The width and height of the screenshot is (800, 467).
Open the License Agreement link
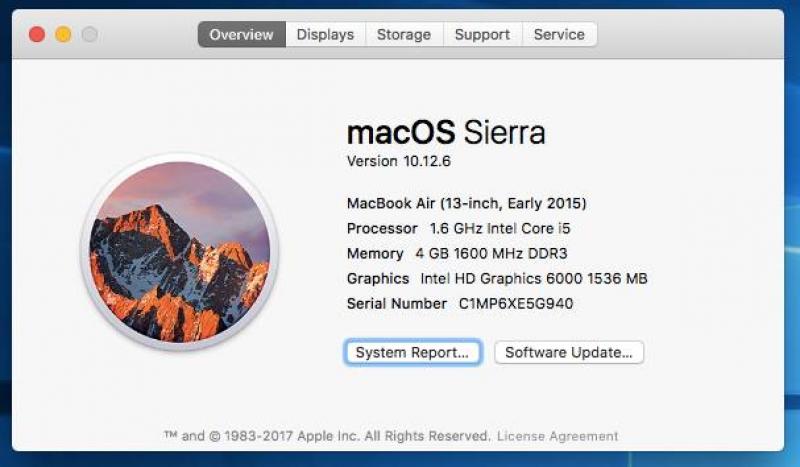click(558, 436)
